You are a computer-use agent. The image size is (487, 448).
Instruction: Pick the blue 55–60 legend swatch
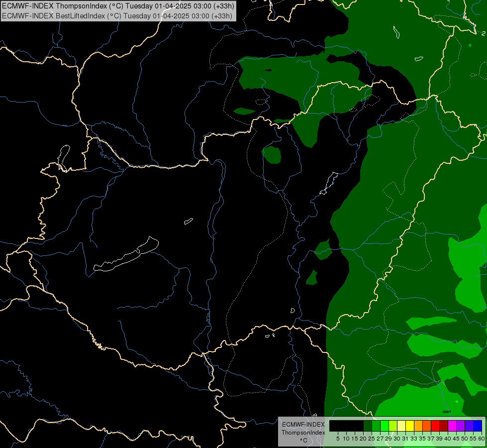pyautogui.click(x=478, y=426)
